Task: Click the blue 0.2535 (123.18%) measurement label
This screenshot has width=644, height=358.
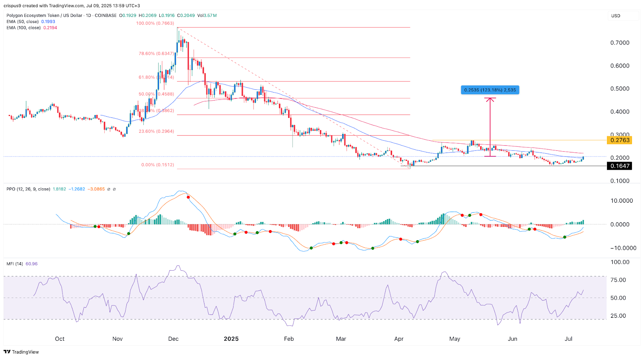Action: coord(490,90)
